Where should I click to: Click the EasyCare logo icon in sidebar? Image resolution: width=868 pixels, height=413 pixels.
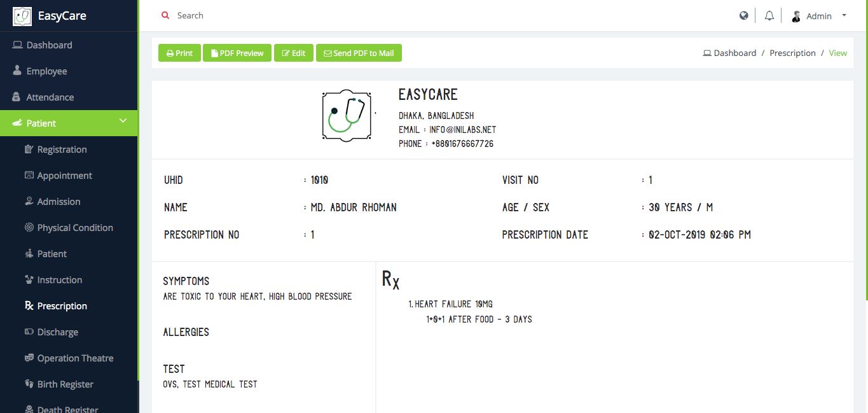point(22,16)
